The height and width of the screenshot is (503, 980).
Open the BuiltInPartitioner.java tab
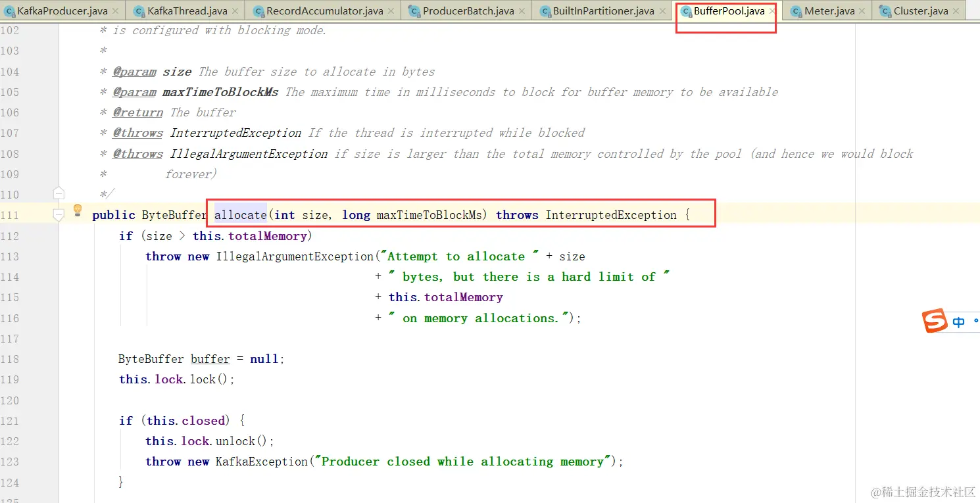604,11
